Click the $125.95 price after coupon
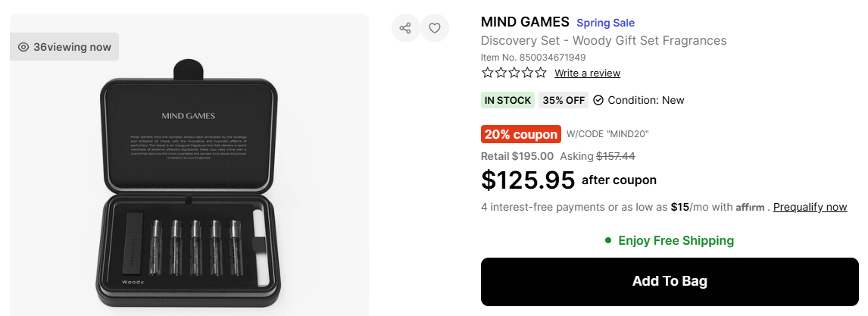868x316 pixels. click(x=527, y=180)
